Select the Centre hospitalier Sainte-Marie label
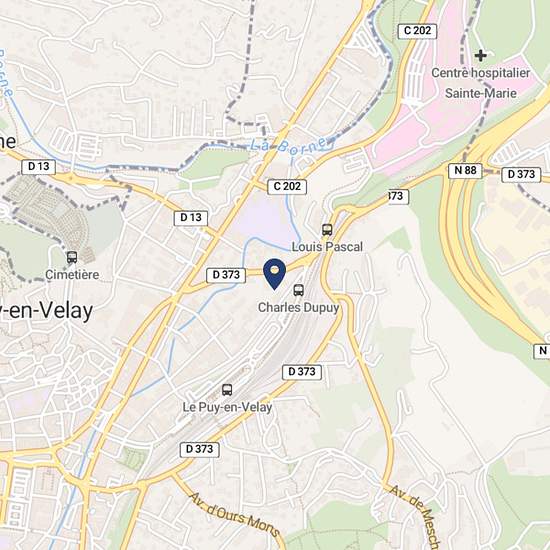The width and height of the screenshot is (550, 550). pyautogui.click(x=481, y=83)
